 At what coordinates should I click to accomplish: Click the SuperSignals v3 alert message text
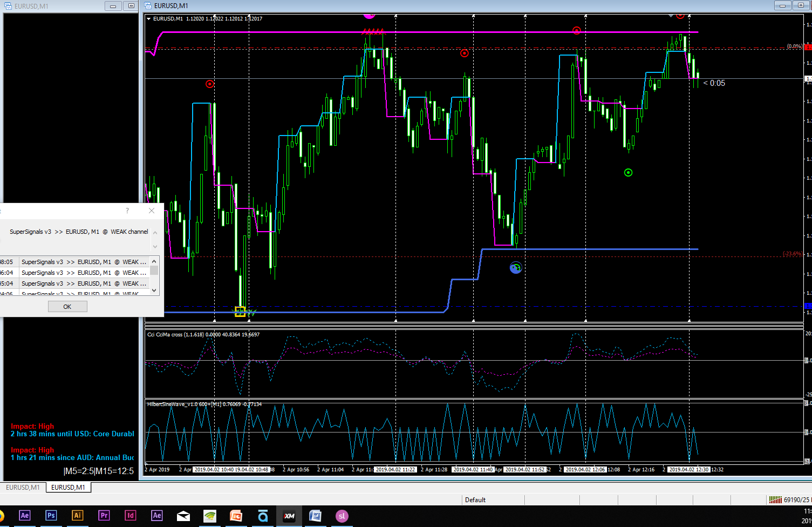[x=79, y=232]
